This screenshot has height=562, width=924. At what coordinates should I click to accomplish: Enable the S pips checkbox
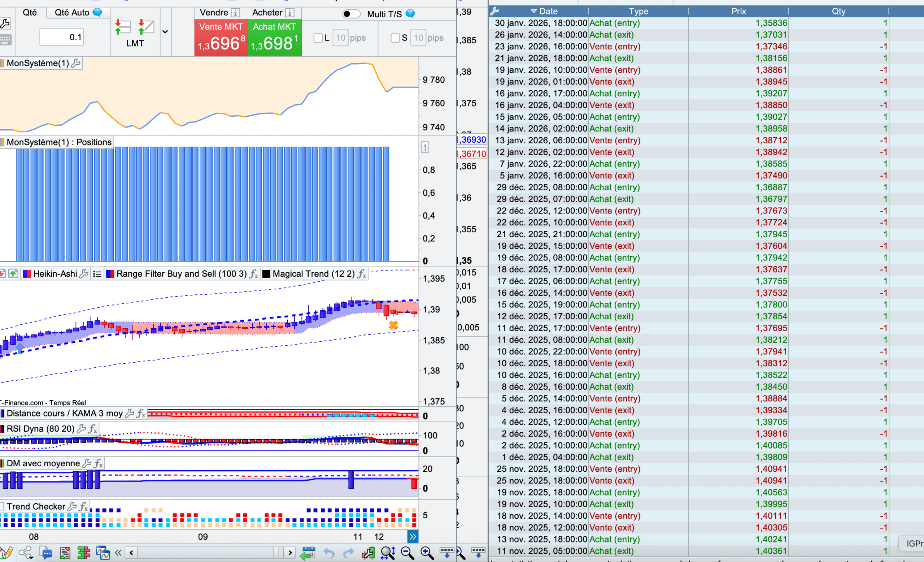395,38
